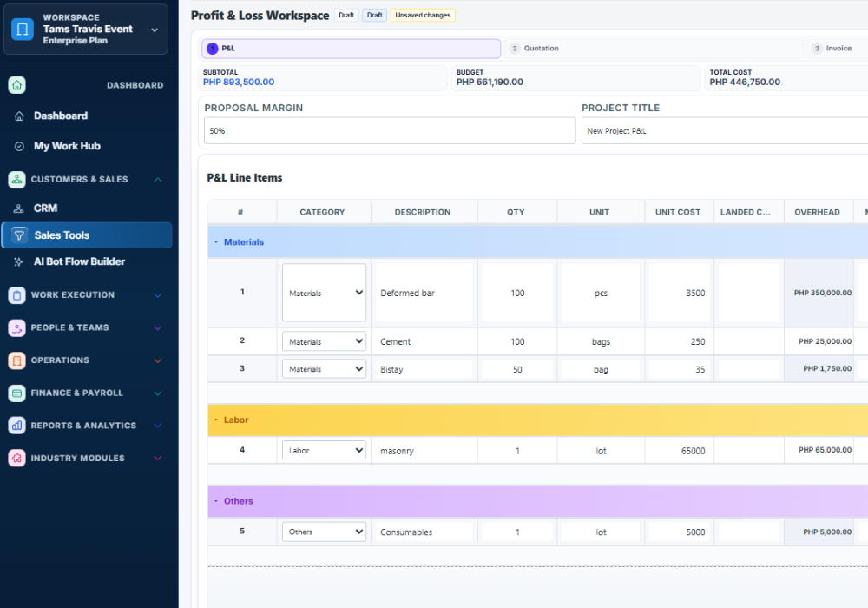Open My Work Hub

(67, 146)
